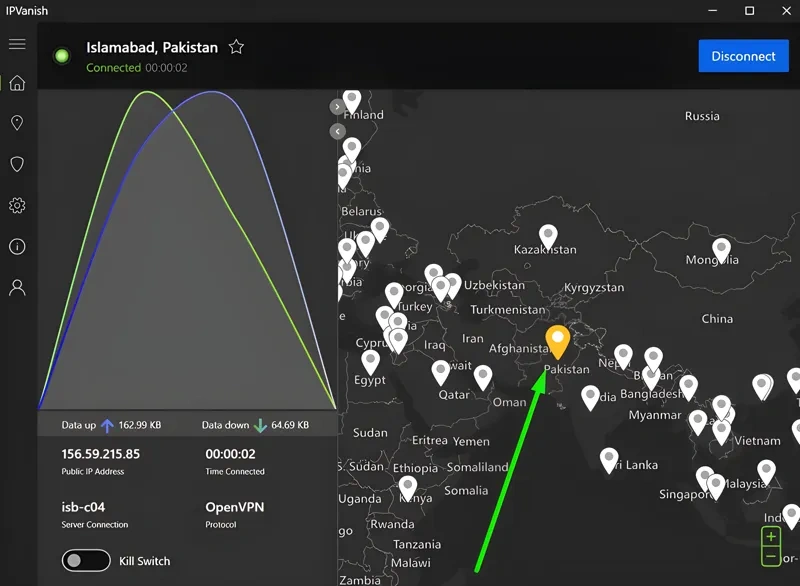Click the Islamabad, Pakistan location title
The height and width of the screenshot is (586, 800).
pyautogui.click(x=152, y=47)
